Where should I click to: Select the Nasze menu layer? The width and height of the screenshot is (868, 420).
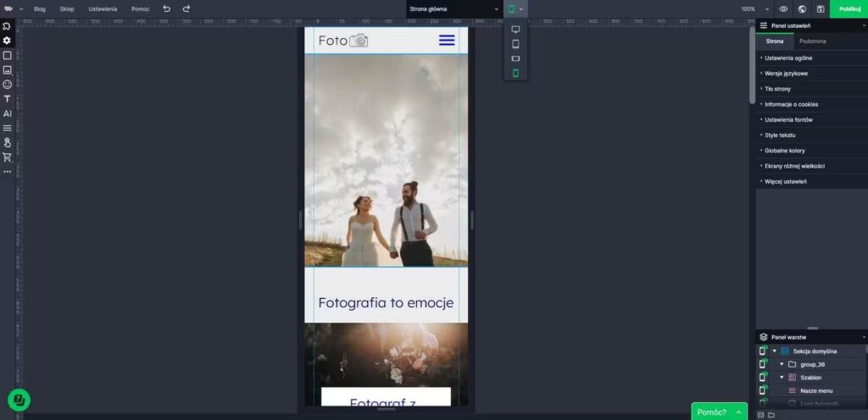coord(816,390)
